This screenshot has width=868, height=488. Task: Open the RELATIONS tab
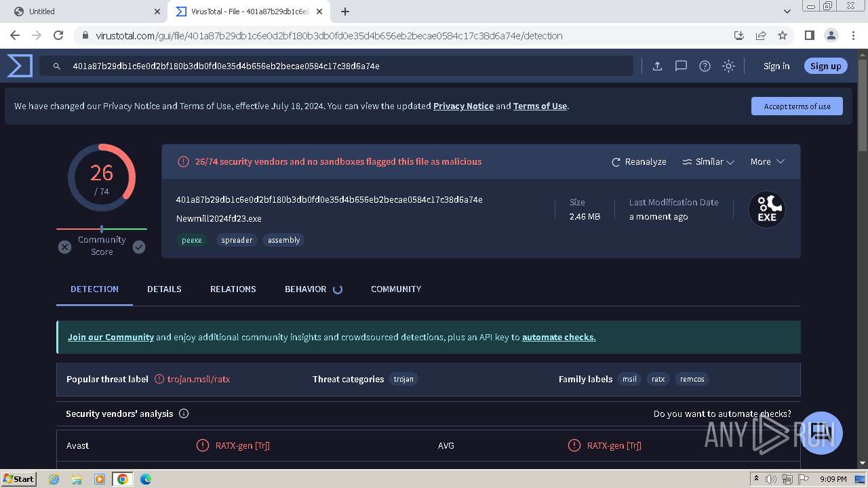[x=233, y=289]
